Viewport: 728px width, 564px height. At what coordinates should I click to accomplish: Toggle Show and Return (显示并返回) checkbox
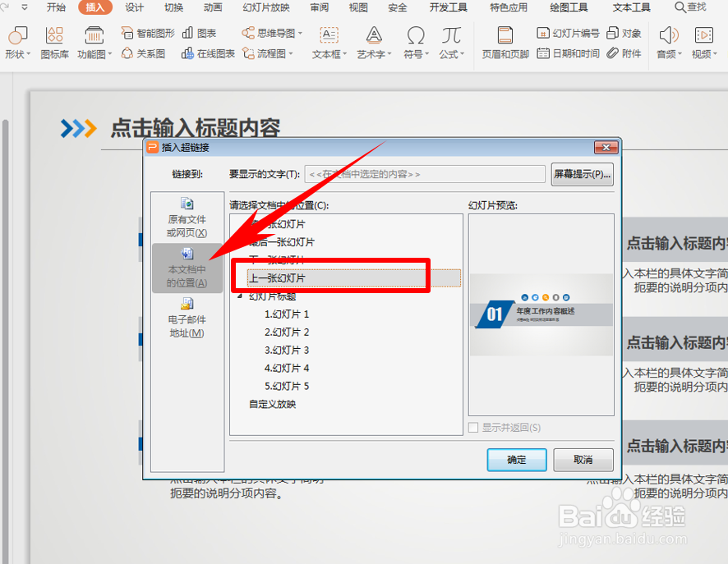coord(473,428)
